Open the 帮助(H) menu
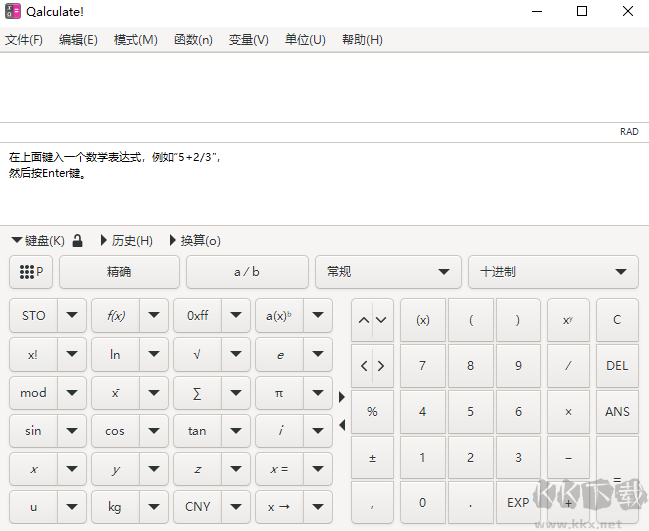This screenshot has width=649, height=531. click(x=362, y=40)
